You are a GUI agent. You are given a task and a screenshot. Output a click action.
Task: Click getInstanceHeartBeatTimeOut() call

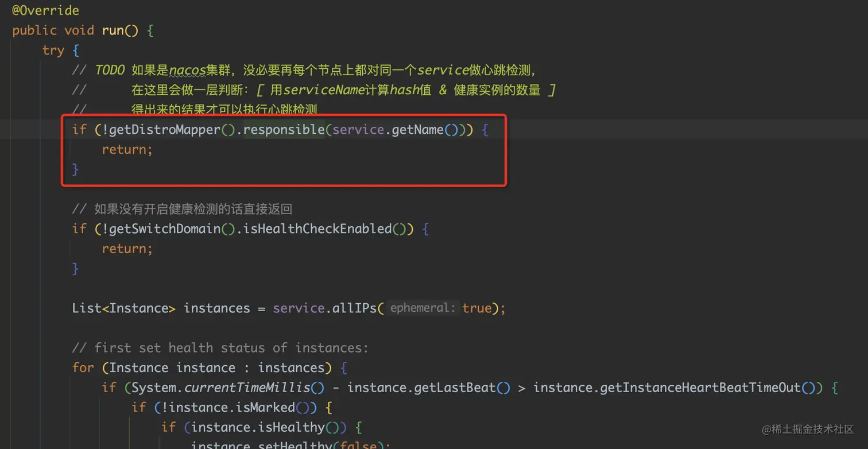[x=708, y=388]
